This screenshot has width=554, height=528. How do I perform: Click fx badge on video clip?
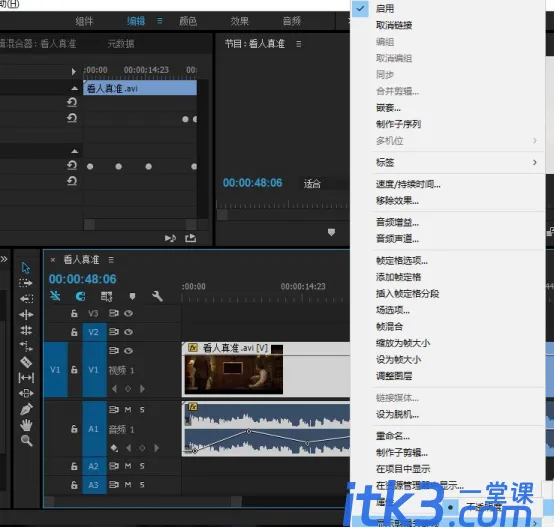(x=193, y=348)
